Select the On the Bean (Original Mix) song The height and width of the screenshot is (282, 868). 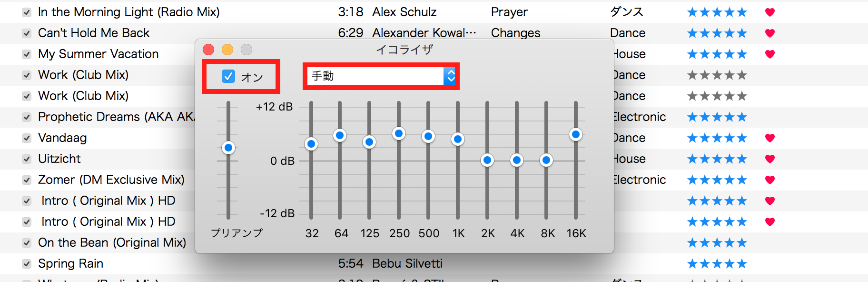pos(112,243)
